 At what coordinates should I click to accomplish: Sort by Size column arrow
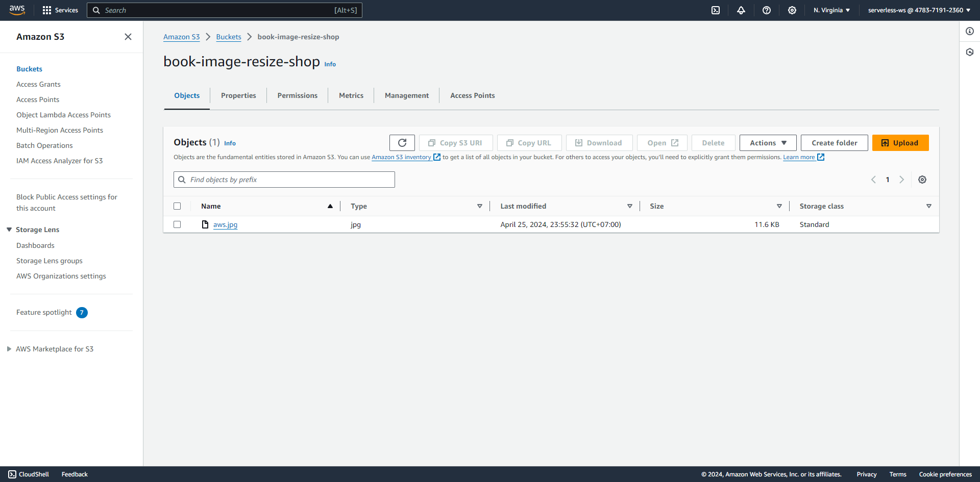coord(779,206)
